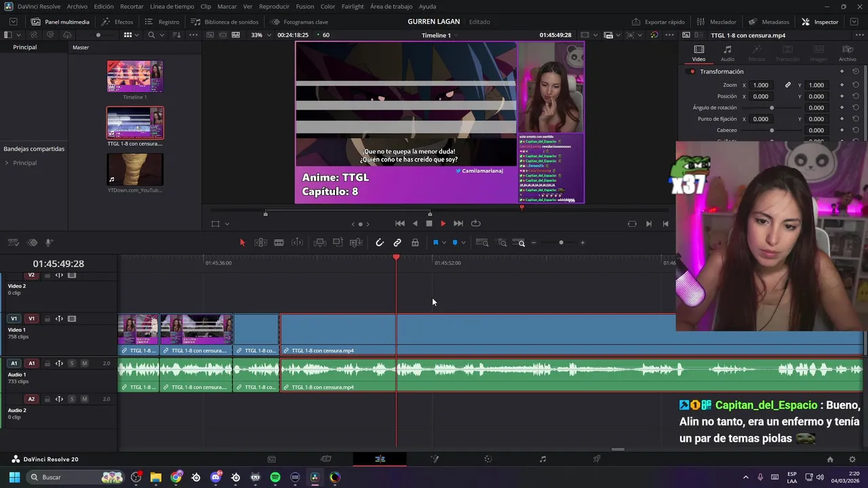
Task: Mute the Audio 1 track
Action: click(x=84, y=363)
